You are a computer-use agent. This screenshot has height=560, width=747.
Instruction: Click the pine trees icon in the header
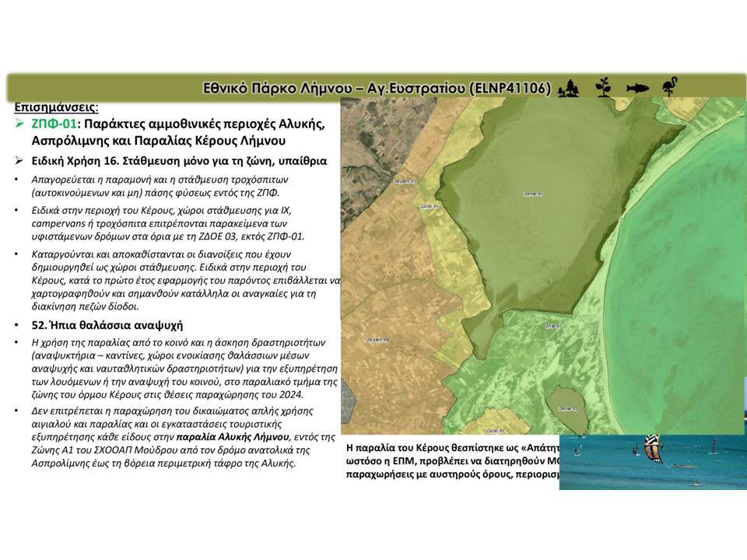pyautogui.click(x=568, y=88)
